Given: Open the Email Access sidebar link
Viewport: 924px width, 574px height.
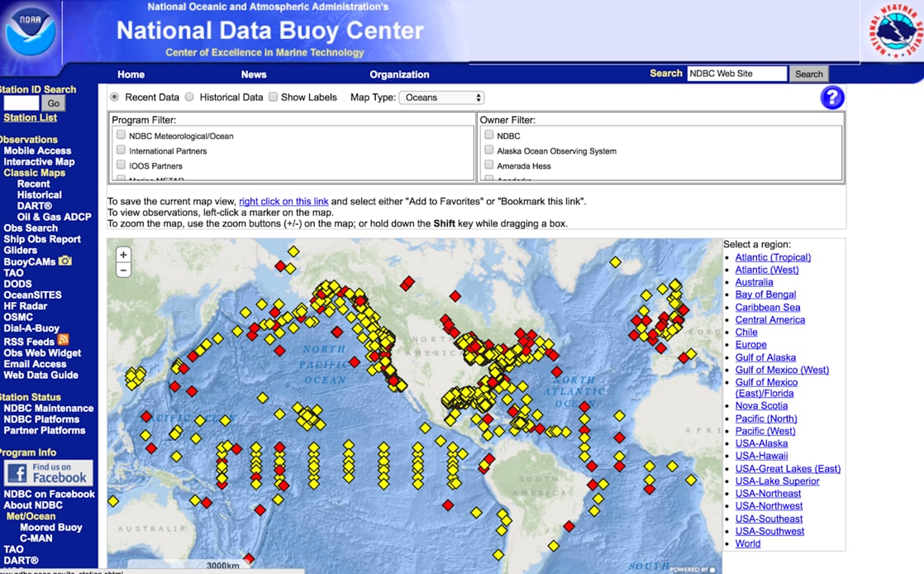Looking at the screenshot, I should [x=35, y=364].
